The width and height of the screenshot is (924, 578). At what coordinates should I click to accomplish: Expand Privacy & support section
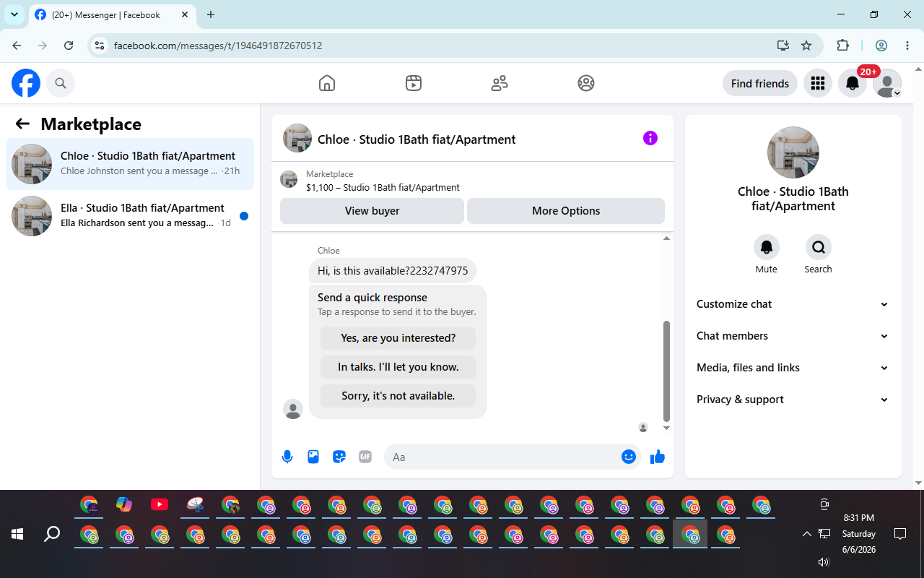click(793, 400)
